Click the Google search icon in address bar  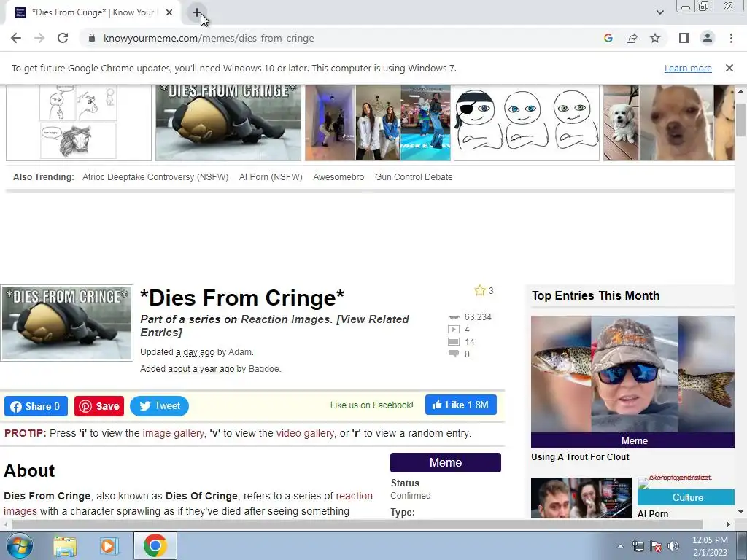click(608, 38)
